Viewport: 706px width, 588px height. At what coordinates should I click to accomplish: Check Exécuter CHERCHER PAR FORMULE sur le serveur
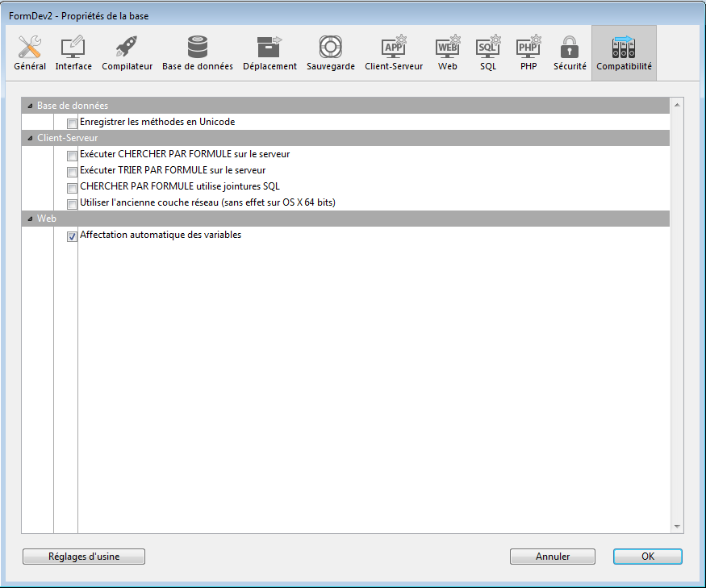click(x=72, y=156)
